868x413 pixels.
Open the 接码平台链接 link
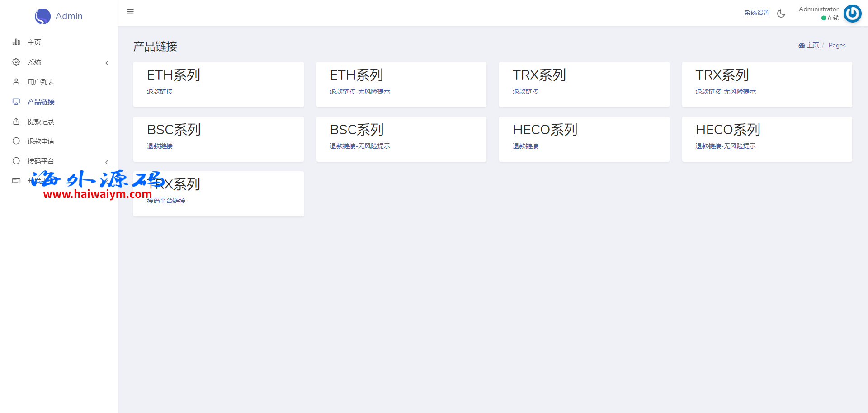pos(166,201)
